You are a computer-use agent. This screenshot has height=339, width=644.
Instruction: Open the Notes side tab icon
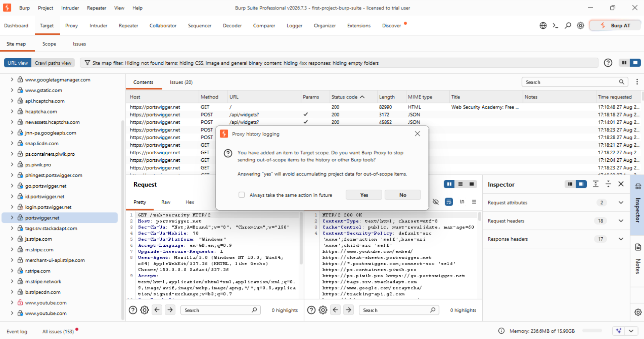638,247
